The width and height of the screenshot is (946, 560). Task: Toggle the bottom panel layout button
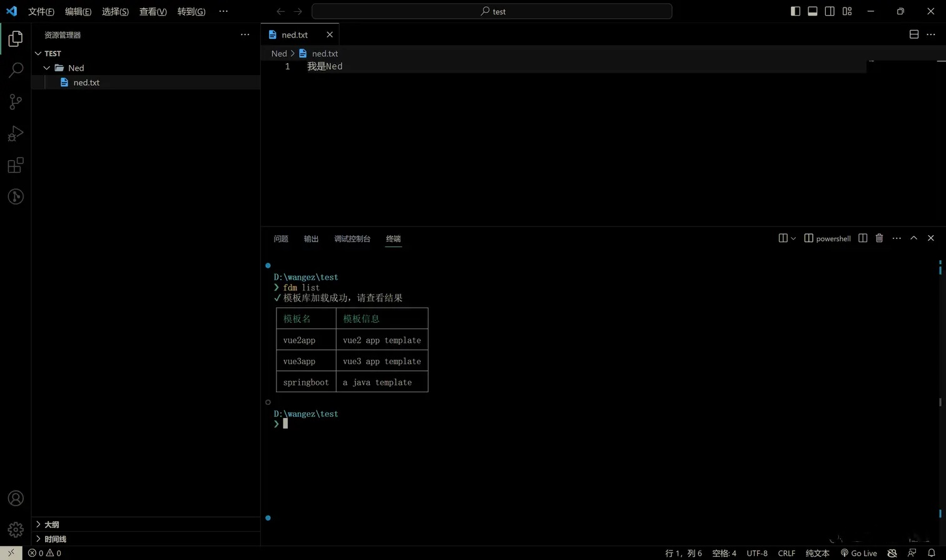812,11
